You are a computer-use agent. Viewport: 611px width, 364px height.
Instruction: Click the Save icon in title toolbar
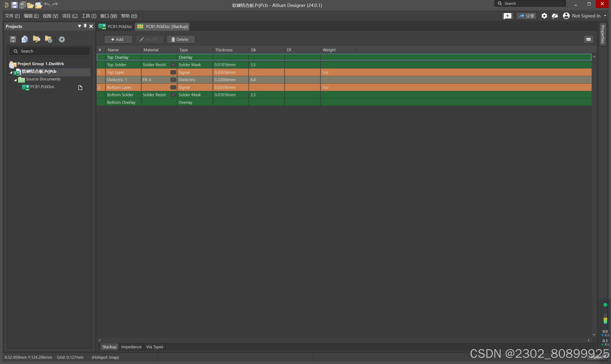click(x=14, y=5)
